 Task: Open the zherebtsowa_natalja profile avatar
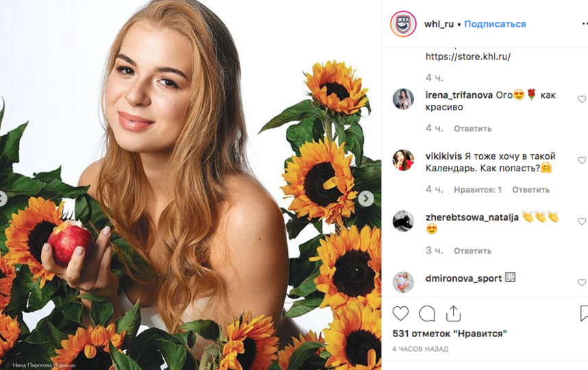click(x=403, y=221)
